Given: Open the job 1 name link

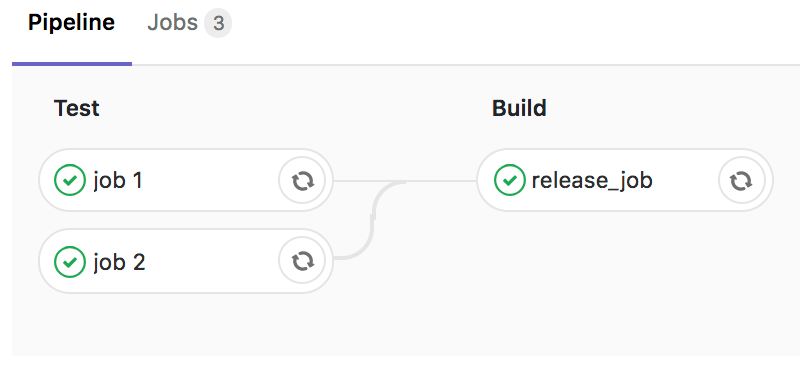Looking at the screenshot, I should tap(118, 181).
